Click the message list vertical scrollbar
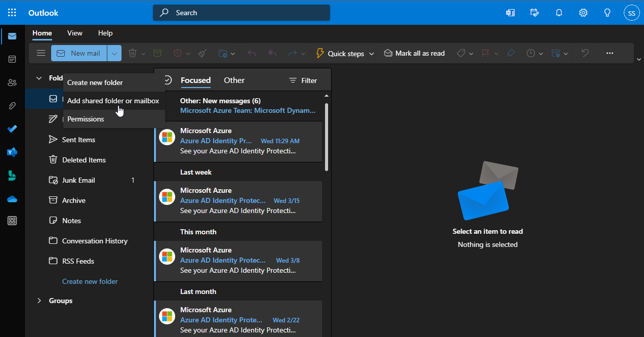 (x=327, y=137)
